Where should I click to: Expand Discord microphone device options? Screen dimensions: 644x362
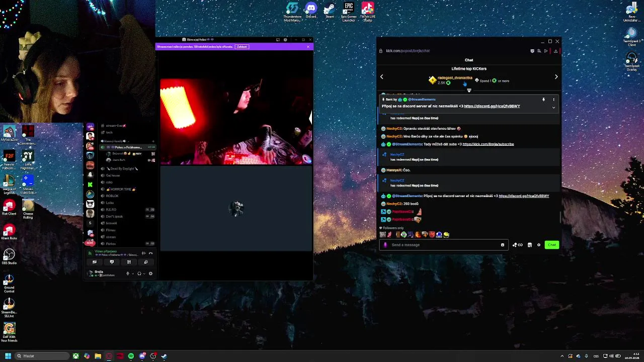[x=132, y=274]
